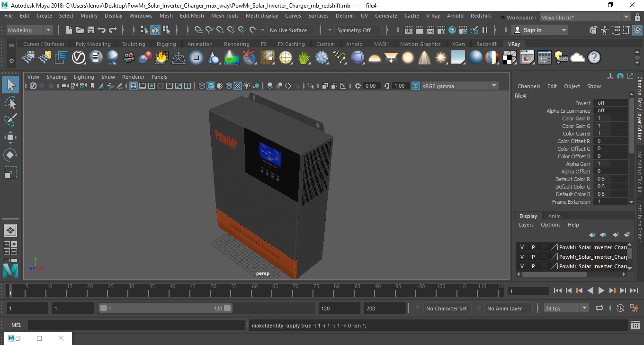Open the Lighting viewport menu

tap(84, 77)
